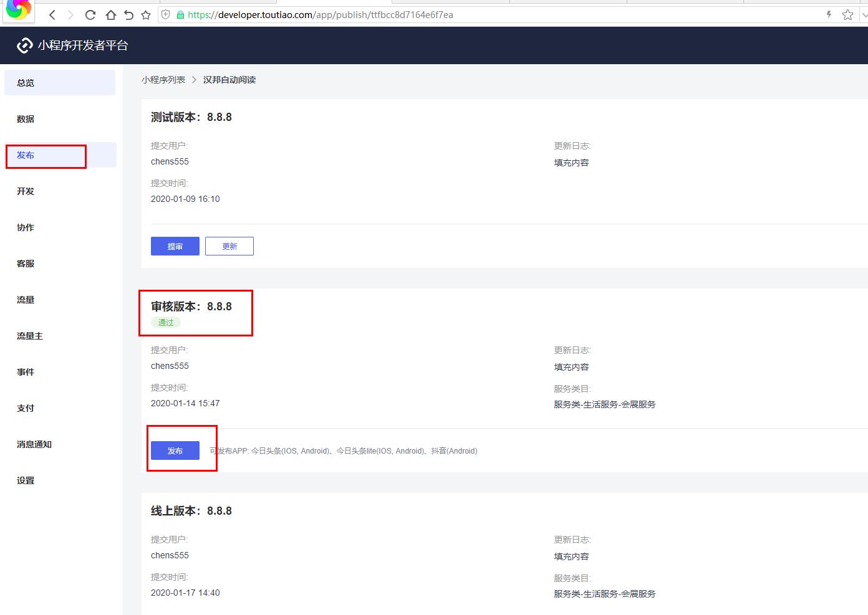Click the 线上版本：8.8.8 heading
Screen dimensions: 868x615
(191, 511)
